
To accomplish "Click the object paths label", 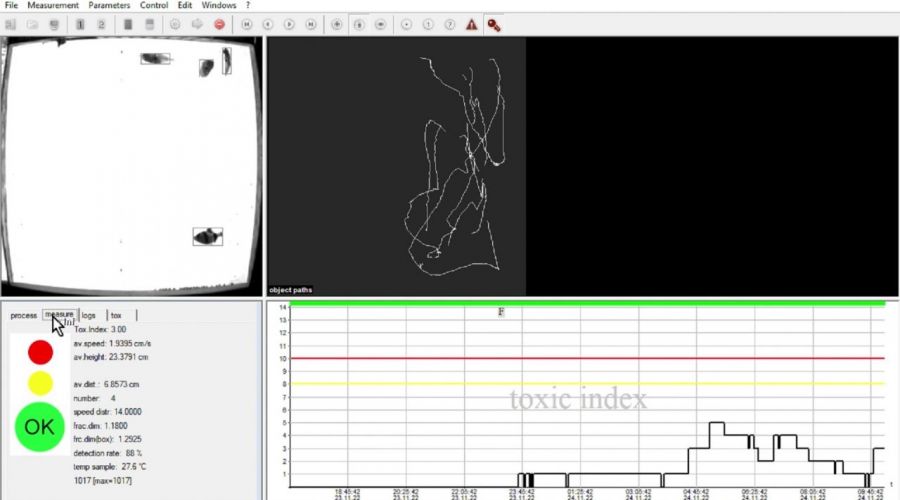I will coord(290,290).
